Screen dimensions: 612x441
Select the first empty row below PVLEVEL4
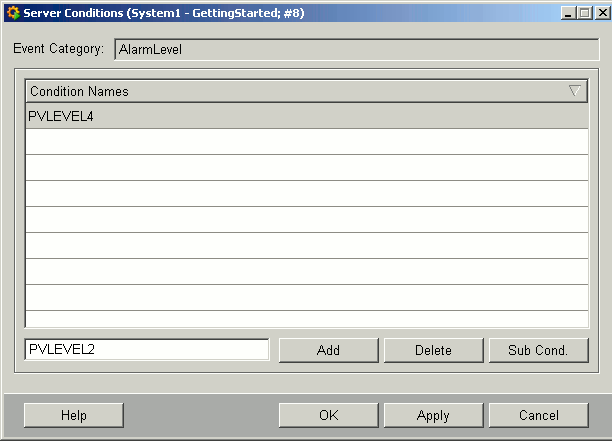[x=306, y=142]
